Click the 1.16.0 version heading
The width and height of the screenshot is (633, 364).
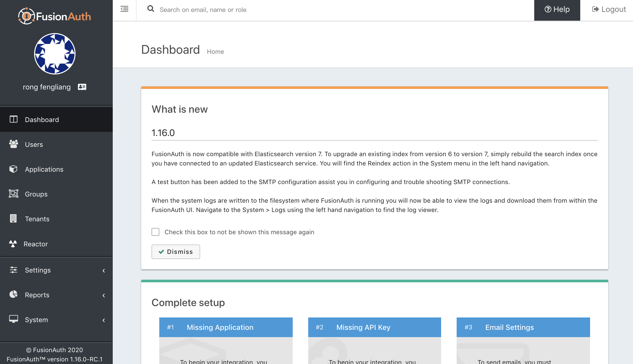point(163,133)
